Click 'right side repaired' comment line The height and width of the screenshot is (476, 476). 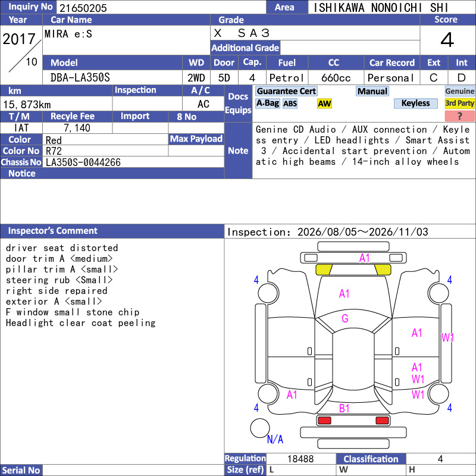coord(57,290)
